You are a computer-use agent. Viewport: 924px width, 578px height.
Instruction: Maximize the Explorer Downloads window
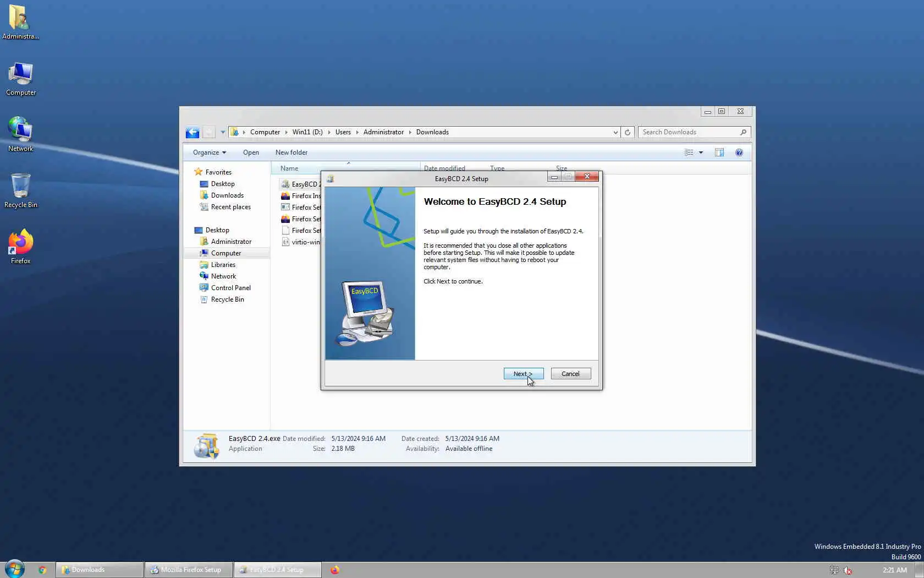pos(722,111)
